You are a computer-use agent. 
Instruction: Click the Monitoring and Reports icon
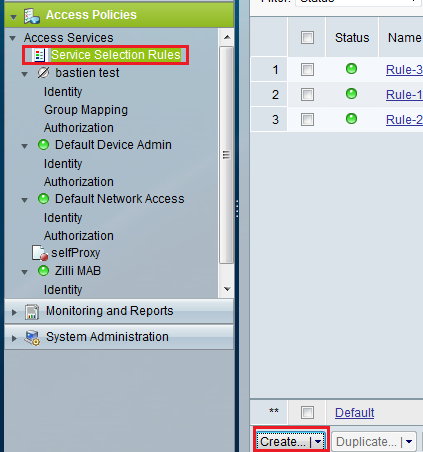point(32,312)
